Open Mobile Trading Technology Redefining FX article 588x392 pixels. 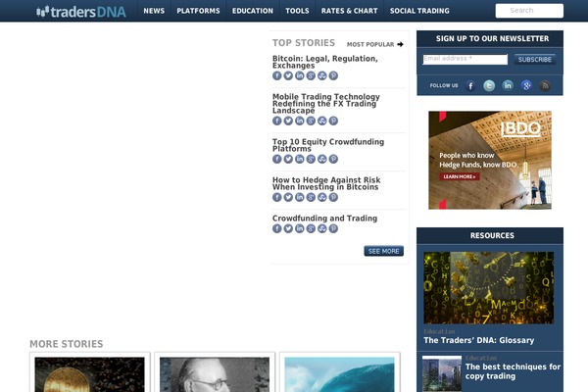[x=326, y=104]
